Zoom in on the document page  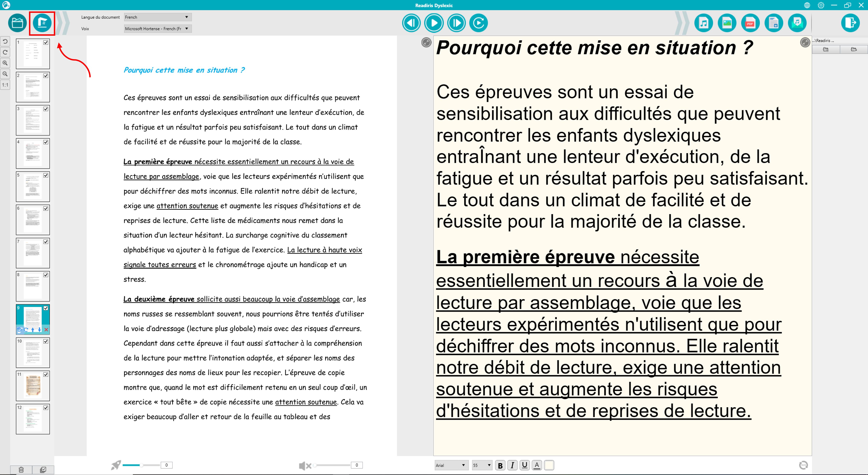tap(5, 63)
